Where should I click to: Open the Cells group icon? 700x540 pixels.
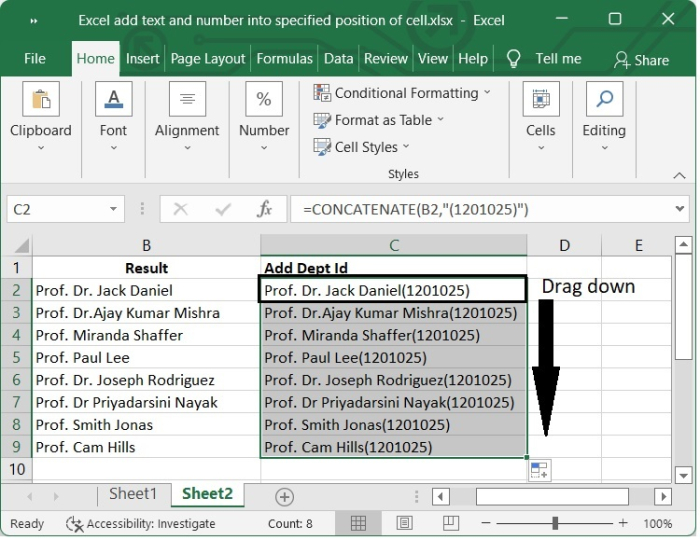click(x=541, y=99)
